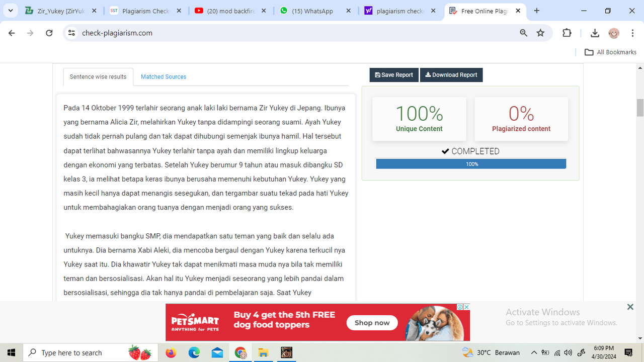This screenshot has height=362, width=644.
Task: Click the Download Report button
Action: tap(451, 75)
